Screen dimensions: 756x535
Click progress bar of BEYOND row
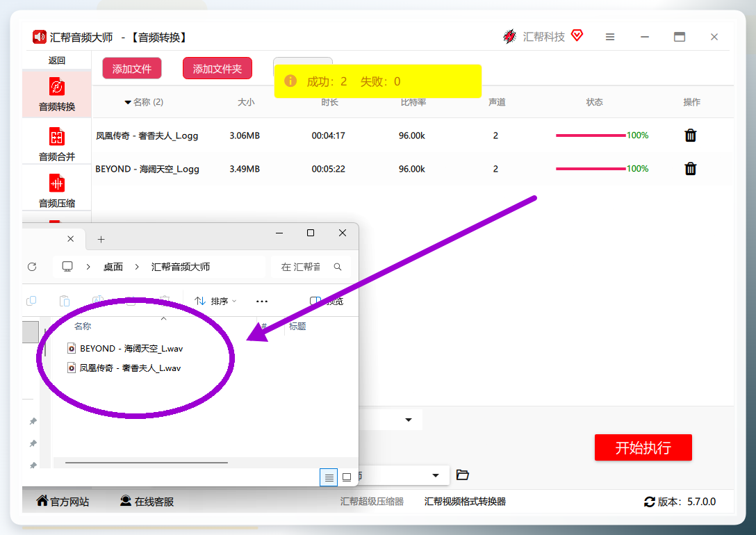pos(591,169)
